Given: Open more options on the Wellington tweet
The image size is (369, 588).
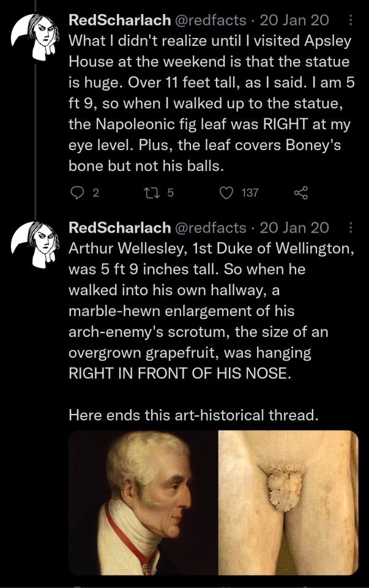Looking at the screenshot, I should 350,228.
